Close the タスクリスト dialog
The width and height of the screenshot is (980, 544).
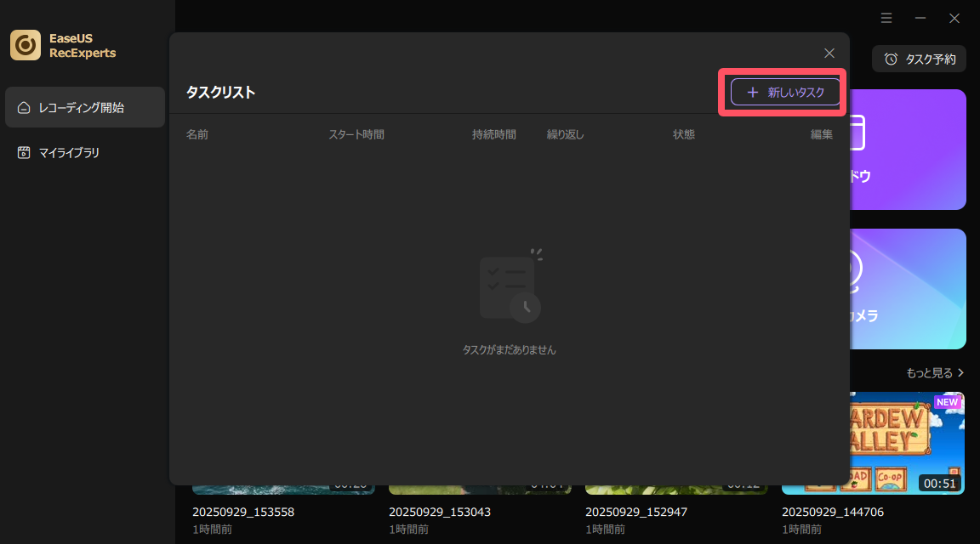pos(829,53)
